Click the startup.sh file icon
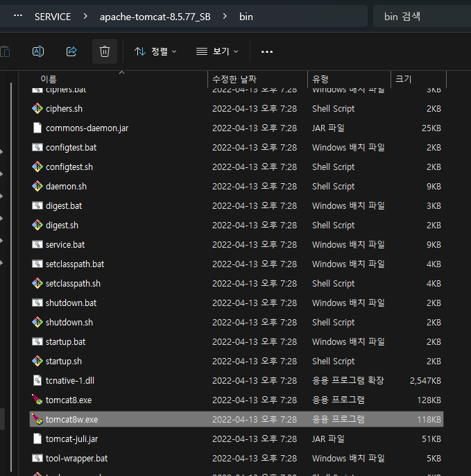 point(37,361)
